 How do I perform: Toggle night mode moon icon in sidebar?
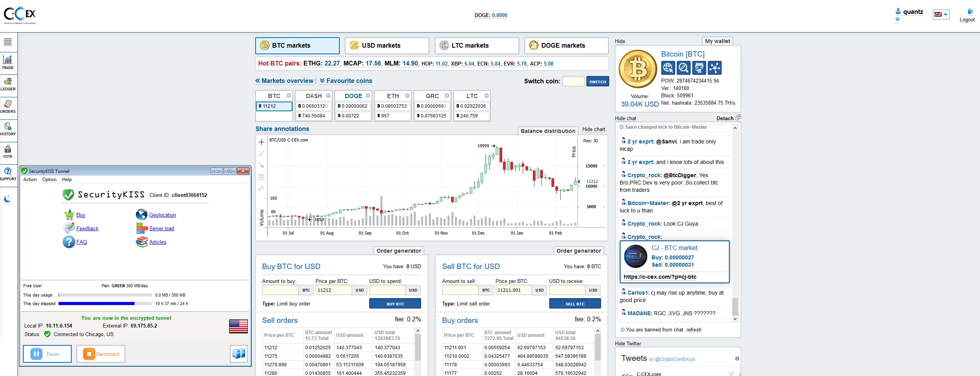(8, 199)
